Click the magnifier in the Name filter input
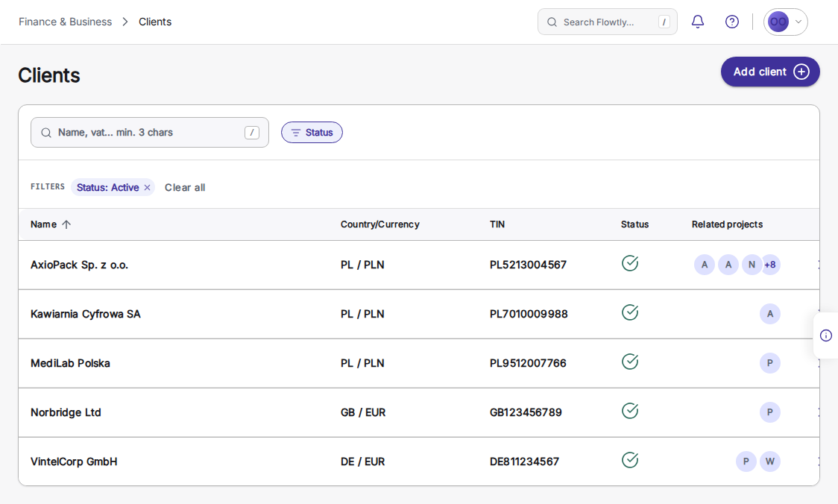The height and width of the screenshot is (504, 838). click(46, 133)
